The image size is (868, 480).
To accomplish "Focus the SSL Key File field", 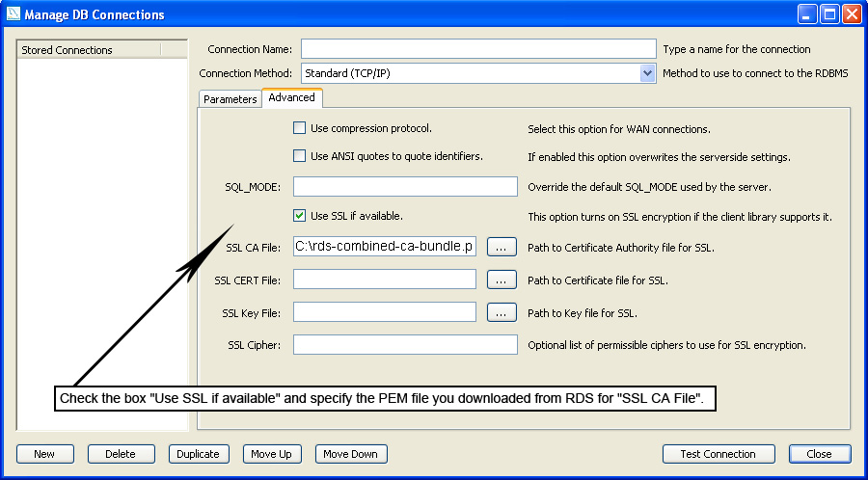I will tap(385, 312).
